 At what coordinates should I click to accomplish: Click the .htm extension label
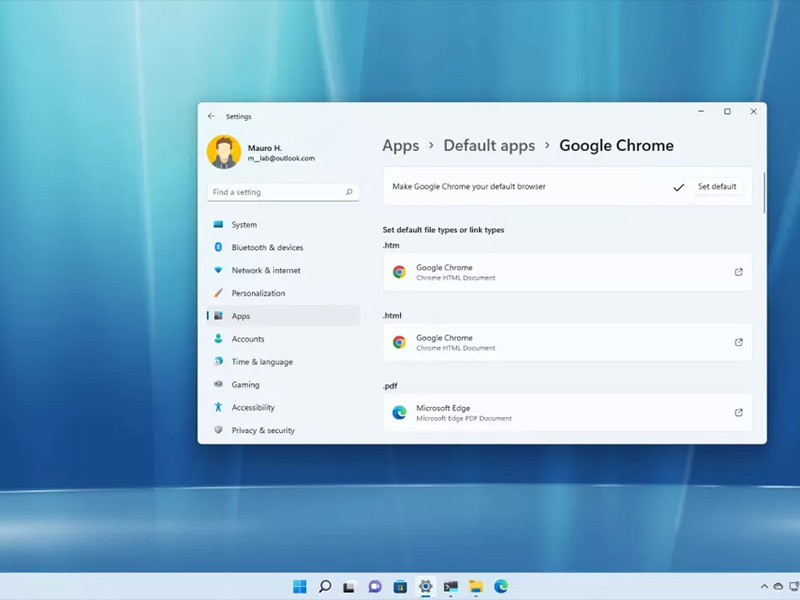coord(391,245)
